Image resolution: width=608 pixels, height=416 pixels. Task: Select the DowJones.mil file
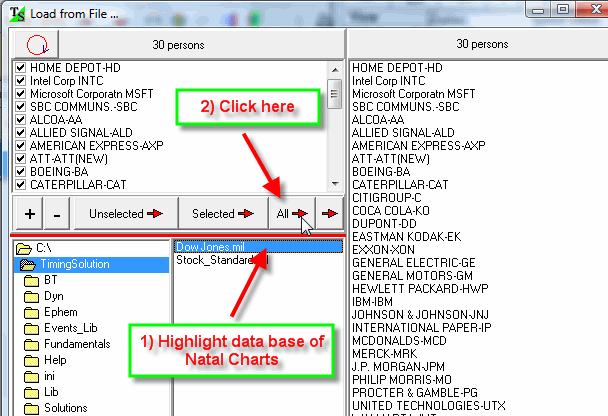tap(211, 246)
